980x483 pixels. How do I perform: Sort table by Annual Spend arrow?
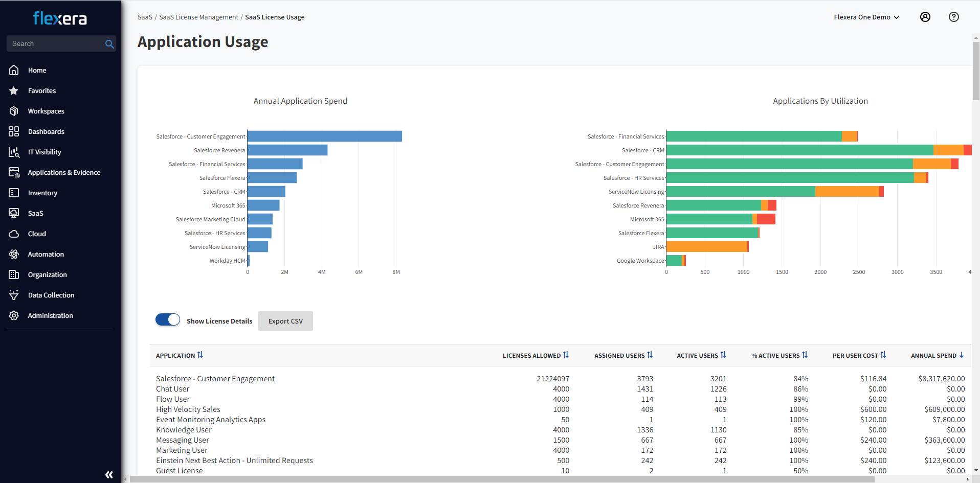(961, 355)
